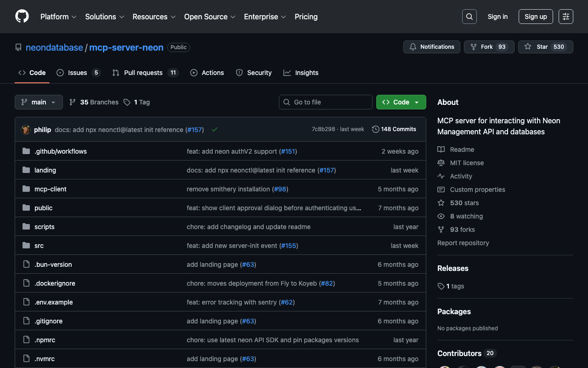Click the Go to file search field
This screenshot has height=368, width=588.
click(x=326, y=102)
